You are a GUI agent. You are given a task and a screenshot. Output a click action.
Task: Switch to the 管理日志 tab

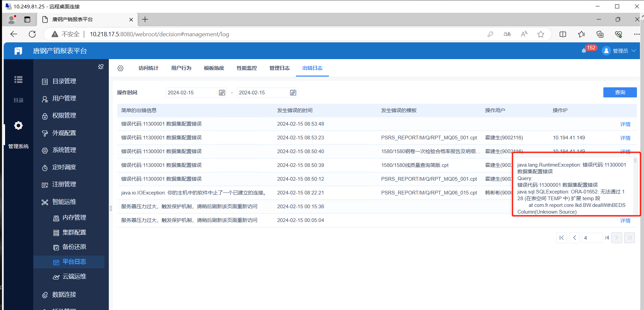click(280, 68)
